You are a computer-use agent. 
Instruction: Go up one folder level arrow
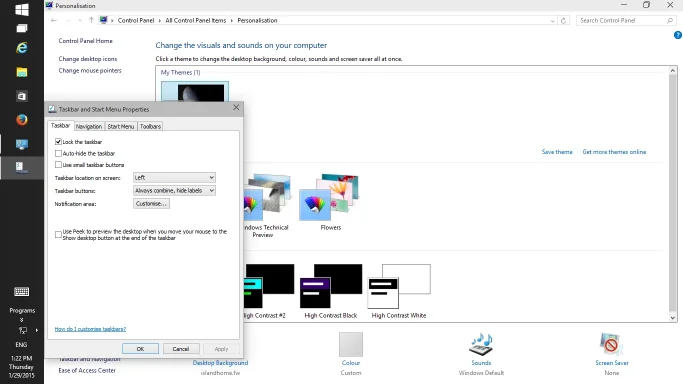tap(91, 20)
